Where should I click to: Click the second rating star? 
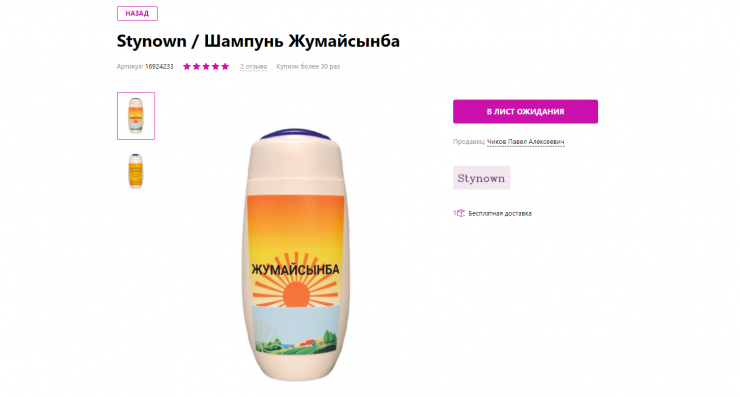196,67
